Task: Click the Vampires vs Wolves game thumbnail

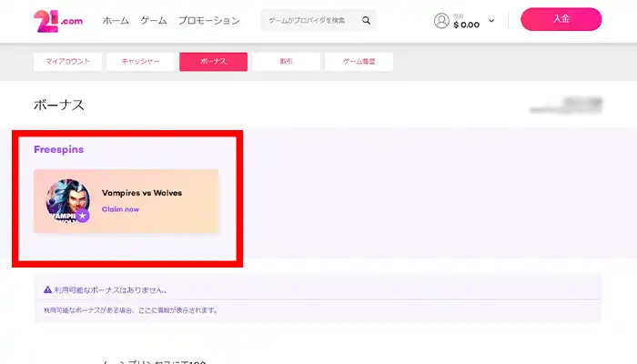Action: point(68,201)
